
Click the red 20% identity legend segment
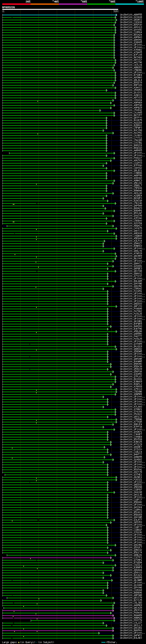[x=16, y=4]
